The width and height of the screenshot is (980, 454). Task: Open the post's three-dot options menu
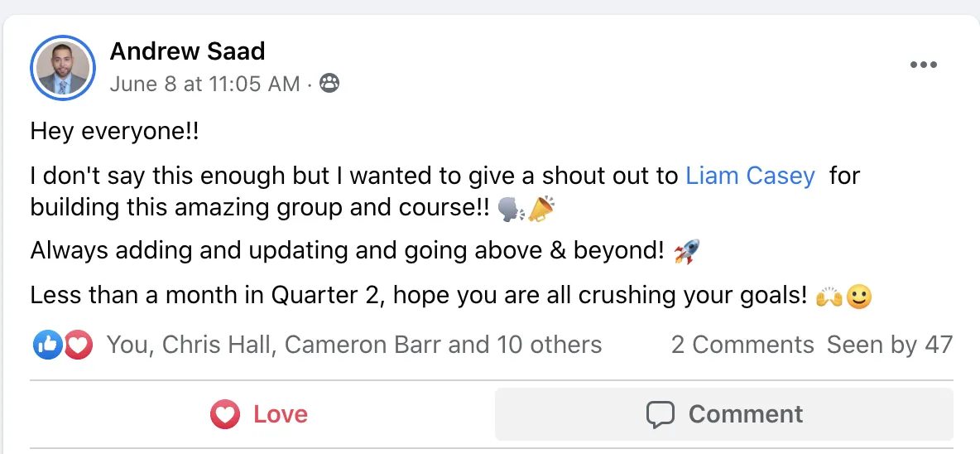point(923,65)
